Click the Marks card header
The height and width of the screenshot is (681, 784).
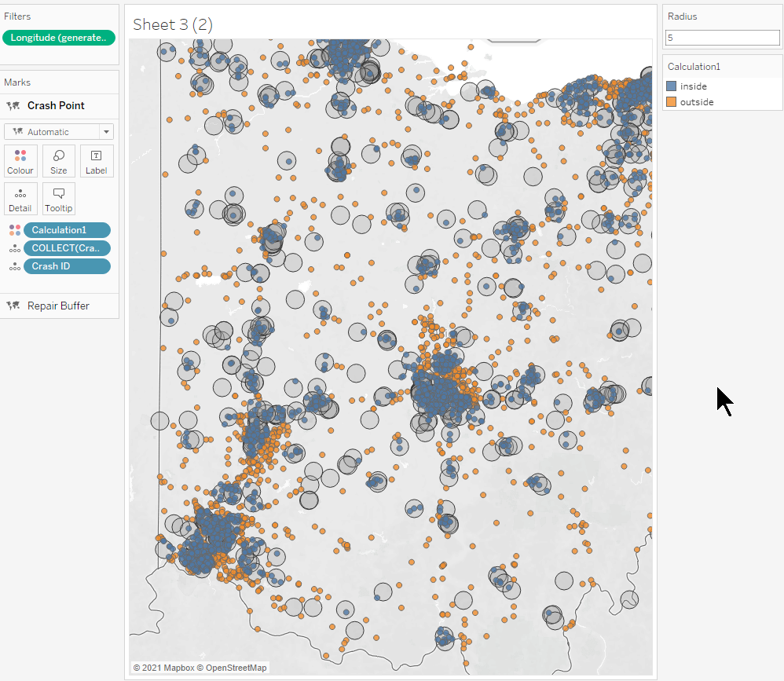[17, 82]
